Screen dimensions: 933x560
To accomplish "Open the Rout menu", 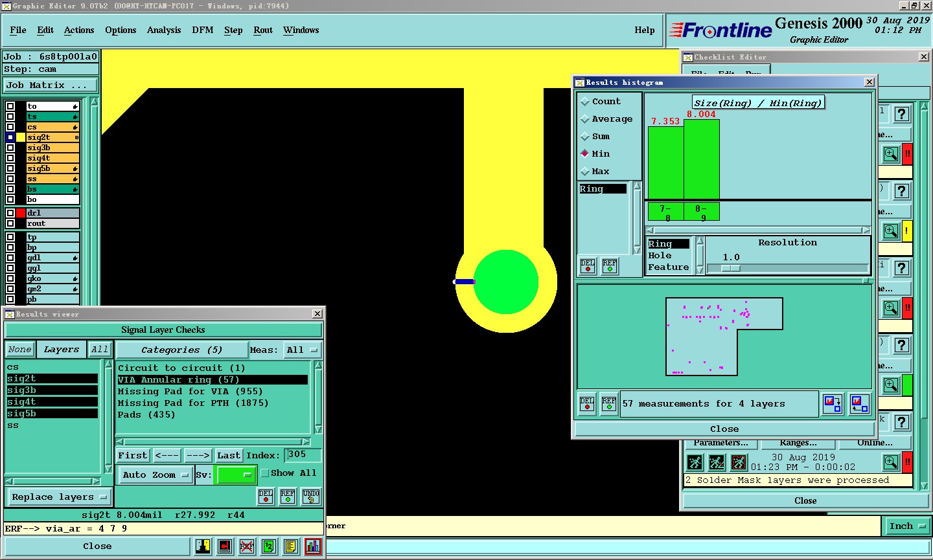I will pyautogui.click(x=263, y=30).
